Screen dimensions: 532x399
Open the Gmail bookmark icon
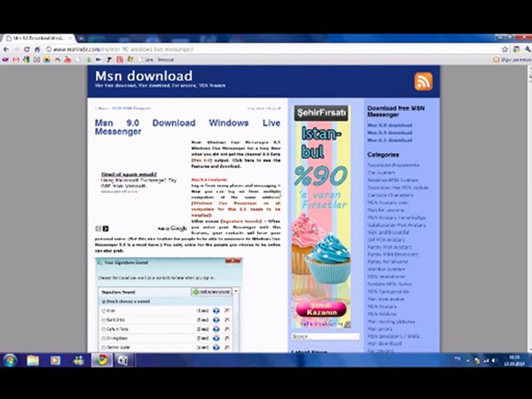16,59
